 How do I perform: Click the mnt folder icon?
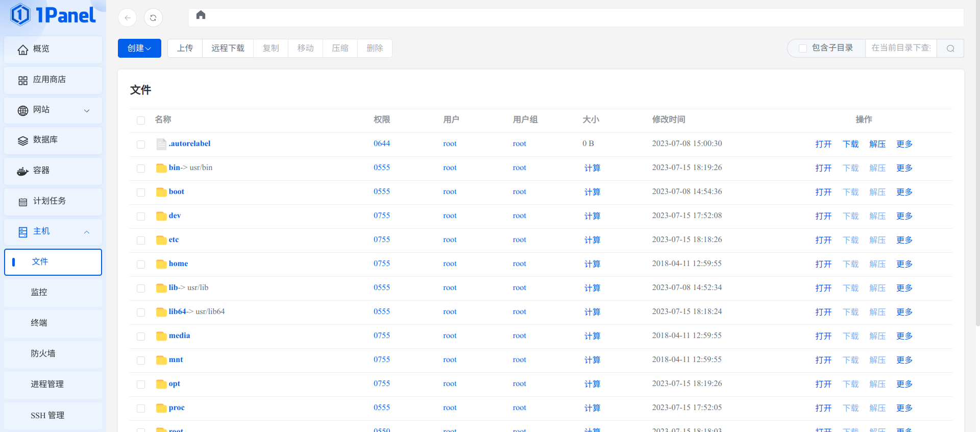tap(161, 360)
